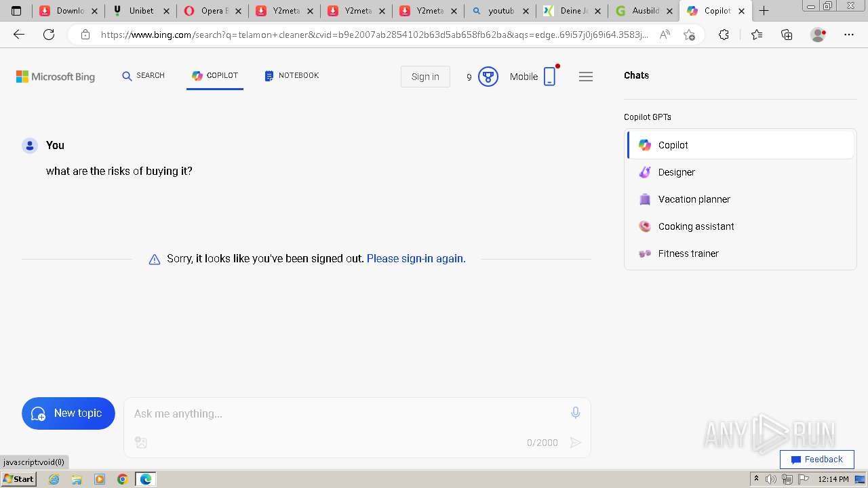868x488 pixels.
Task: Switch to the Downlo tab
Action: [69, 11]
